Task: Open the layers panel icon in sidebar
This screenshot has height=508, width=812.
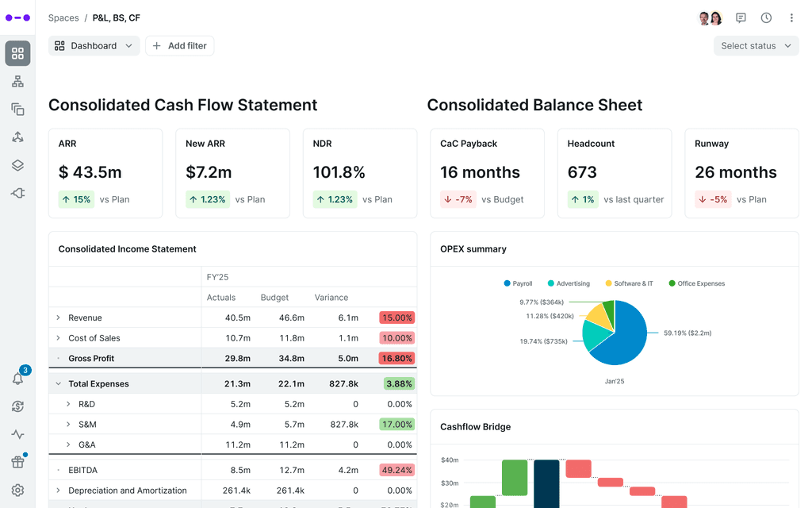Action: pyautogui.click(x=17, y=165)
